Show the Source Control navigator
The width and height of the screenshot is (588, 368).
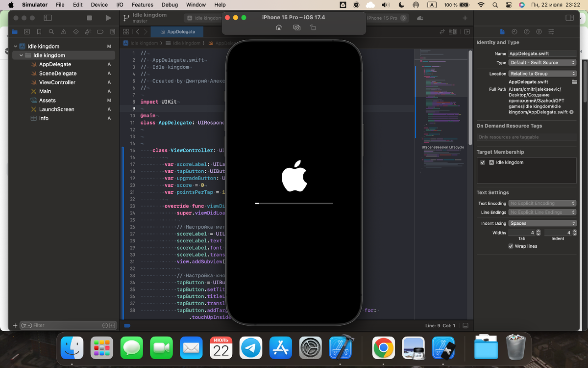27,32
